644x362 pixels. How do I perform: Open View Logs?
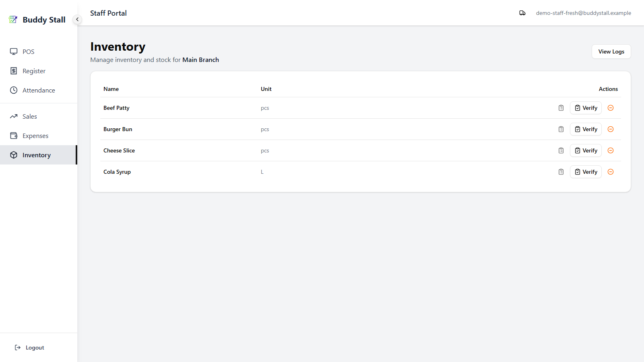(611, 51)
